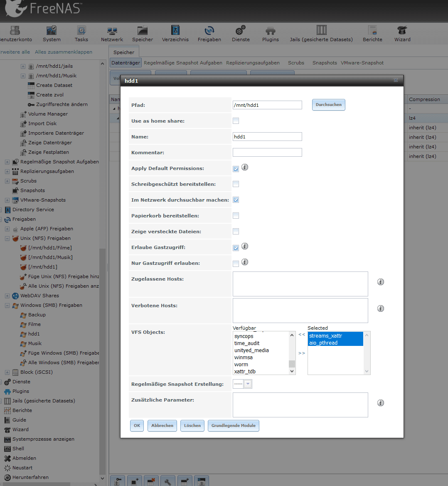Open the Dienste toolbar icon
This screenshot has height=486, width=448.
[x=241, y=34]
